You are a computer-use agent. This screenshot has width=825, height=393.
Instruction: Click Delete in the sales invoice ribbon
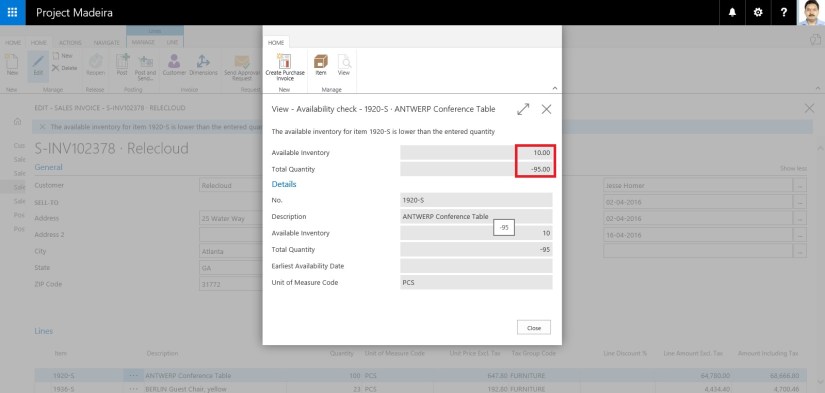click(64, 68)
